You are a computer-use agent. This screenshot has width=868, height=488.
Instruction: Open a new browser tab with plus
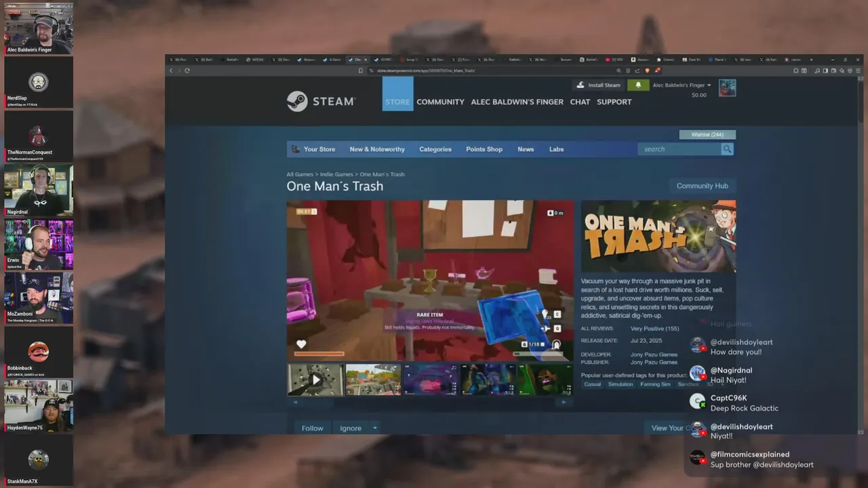tap(811, 60)
